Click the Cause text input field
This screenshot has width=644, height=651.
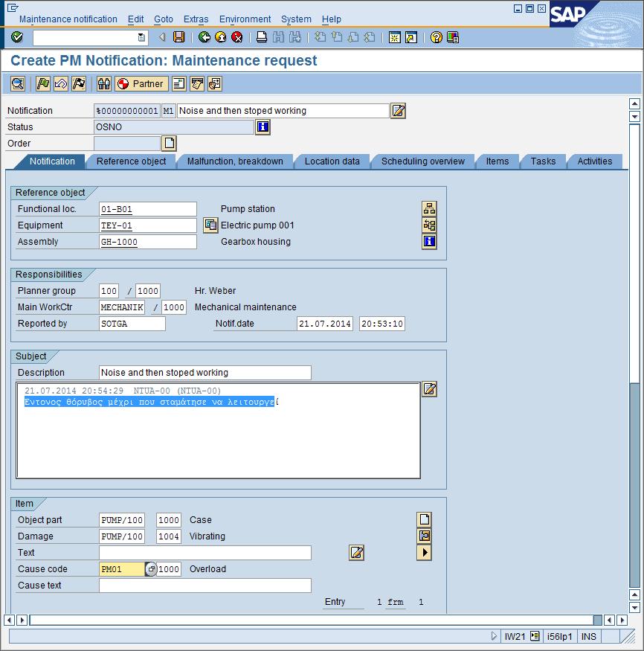coord(205,586)
